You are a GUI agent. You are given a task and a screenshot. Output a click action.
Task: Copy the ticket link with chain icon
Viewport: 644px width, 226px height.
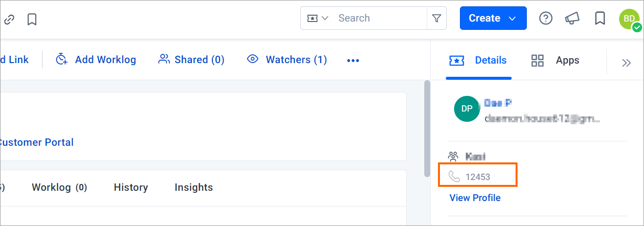[x=9, y=20]
